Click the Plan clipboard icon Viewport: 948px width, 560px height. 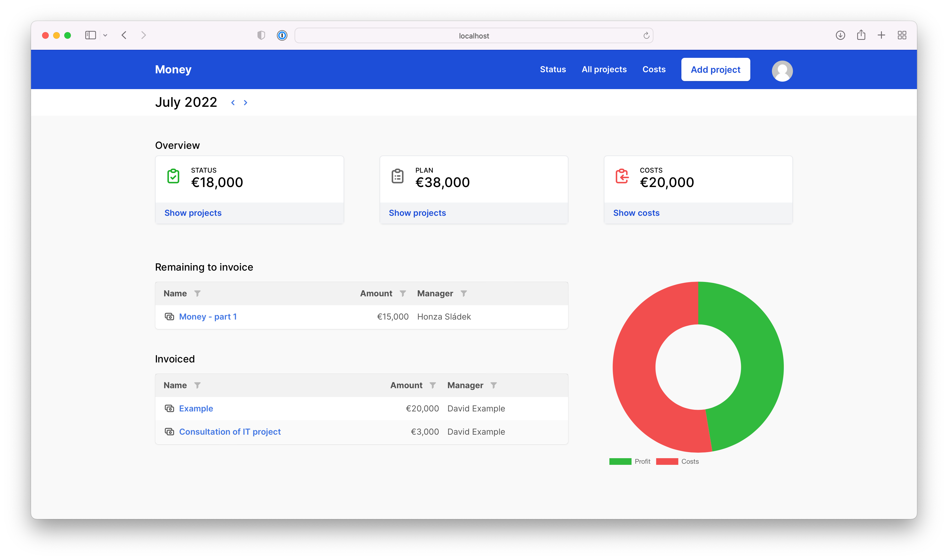397,176
